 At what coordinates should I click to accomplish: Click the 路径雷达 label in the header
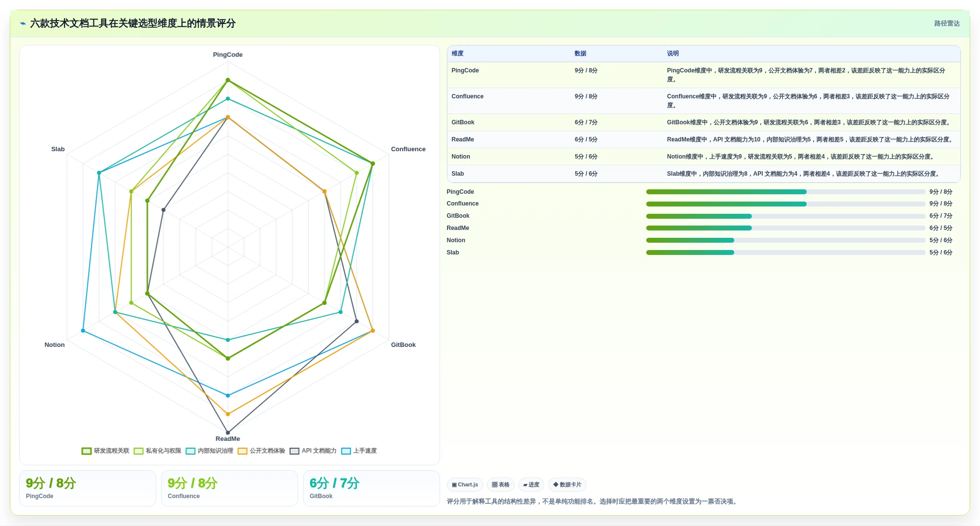coord(947,23)
